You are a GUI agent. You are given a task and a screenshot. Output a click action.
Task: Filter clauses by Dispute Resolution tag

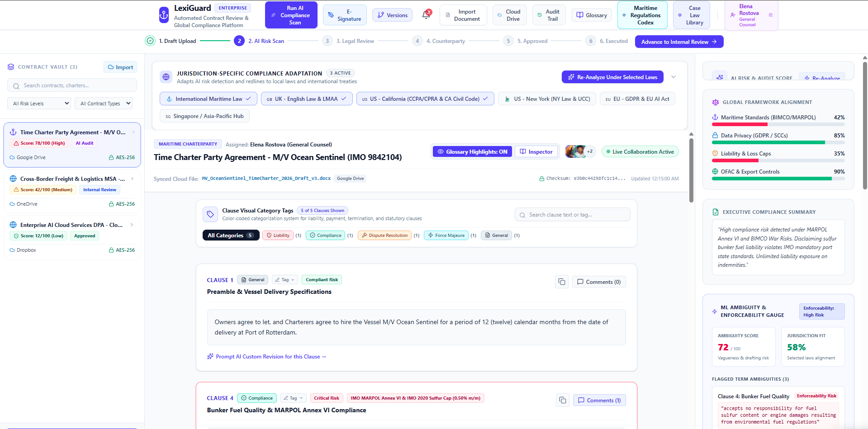(384, 235)
